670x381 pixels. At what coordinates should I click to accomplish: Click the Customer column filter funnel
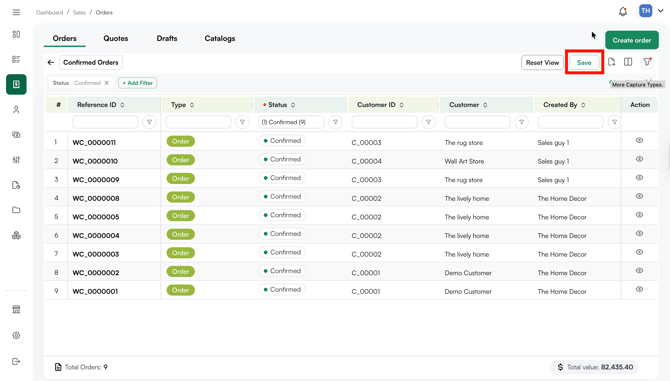(521, 122)
